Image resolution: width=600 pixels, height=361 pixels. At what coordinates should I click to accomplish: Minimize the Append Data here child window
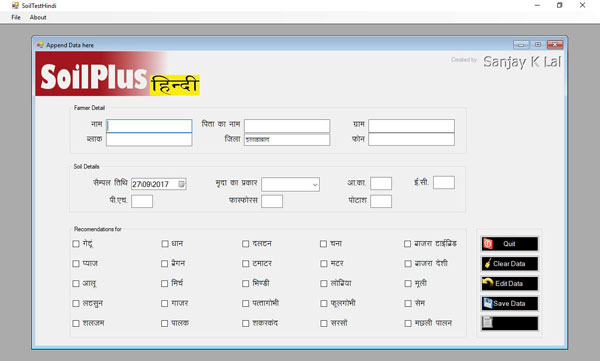(521, 45)
